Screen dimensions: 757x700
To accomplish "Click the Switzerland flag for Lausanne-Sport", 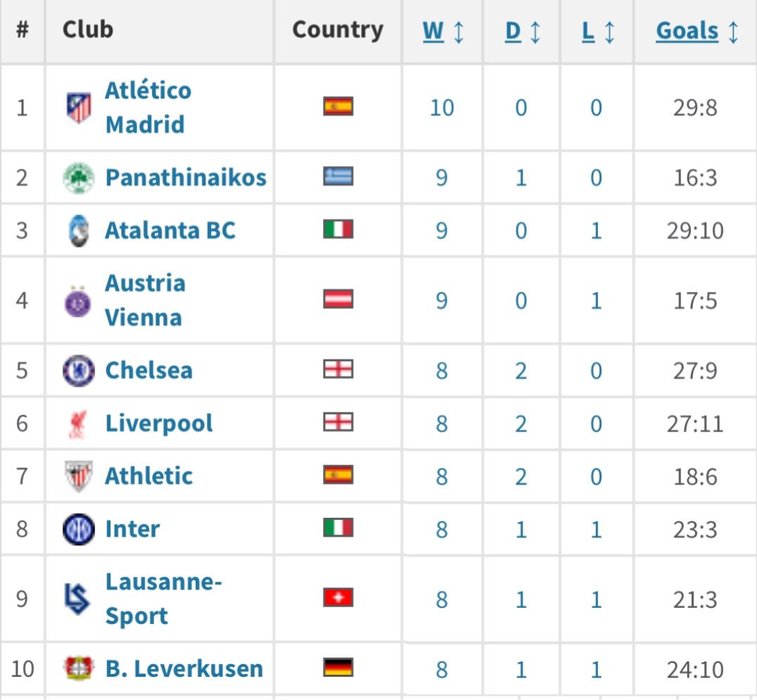I will (338, 598).
